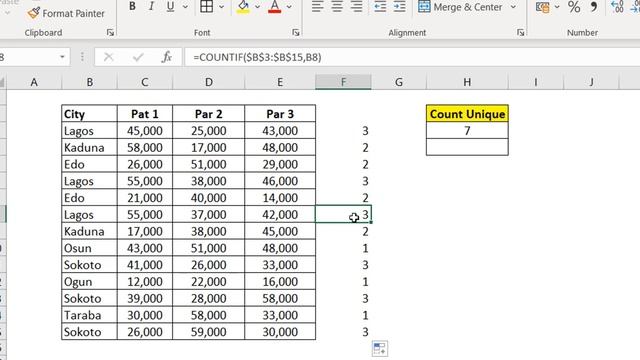Select the Osun city cell
This screenshot has width=640, height=360.
coord(89,248)
